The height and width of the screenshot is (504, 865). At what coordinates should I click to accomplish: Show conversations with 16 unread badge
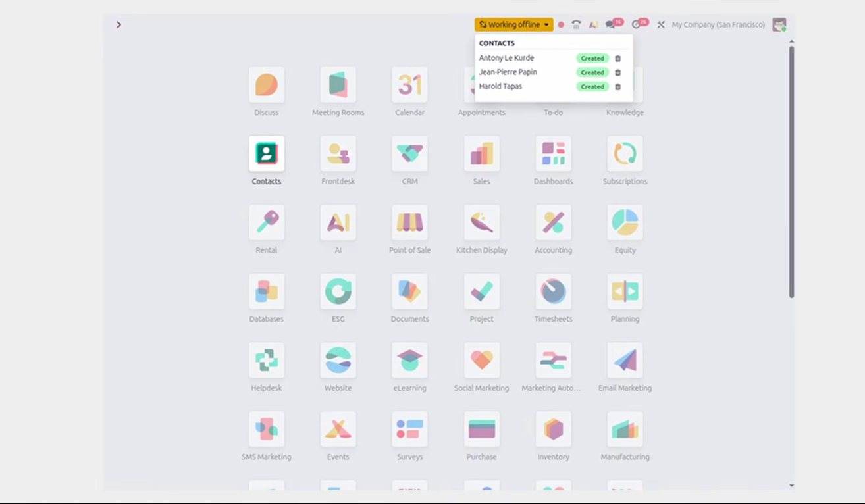pyautogui.click(x=614, y=24)
